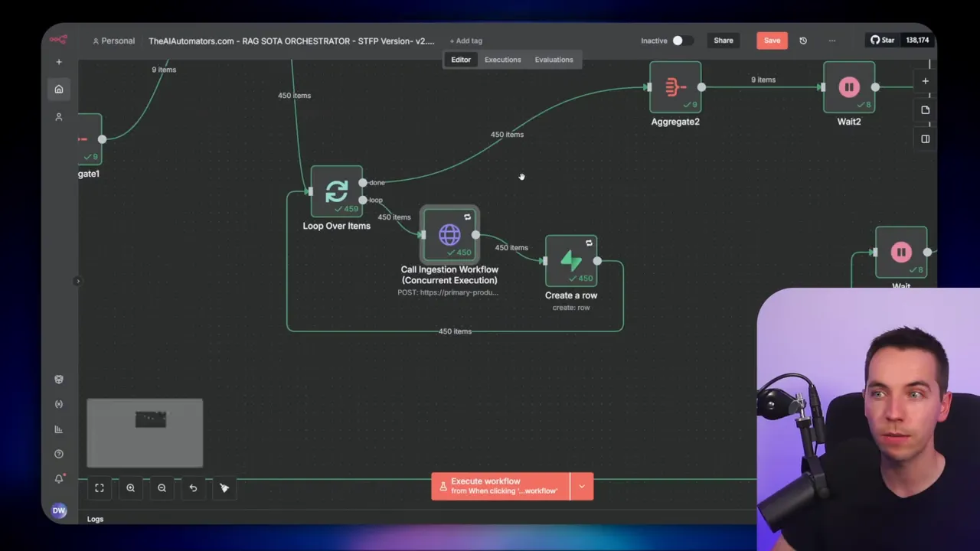Switch to the Executions tab
The image size is (980, 551).
tap(502, 60)
